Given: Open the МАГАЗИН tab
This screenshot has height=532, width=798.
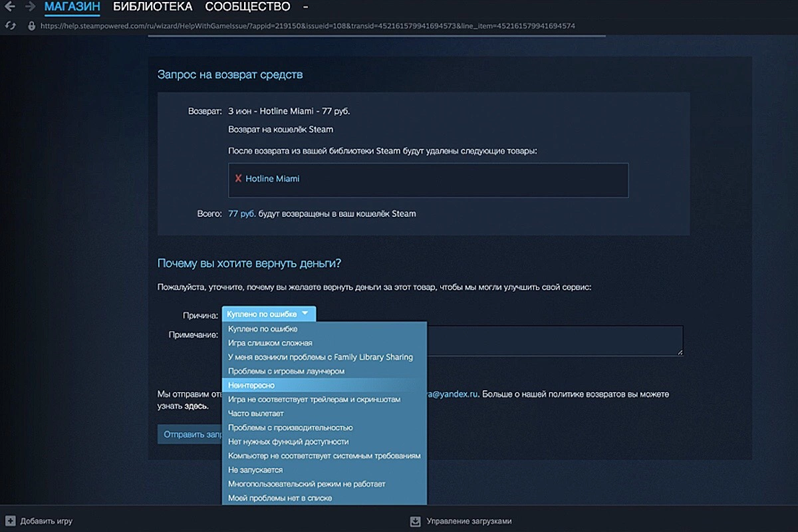Looking at the screenshot, I should tap(72, 7).
